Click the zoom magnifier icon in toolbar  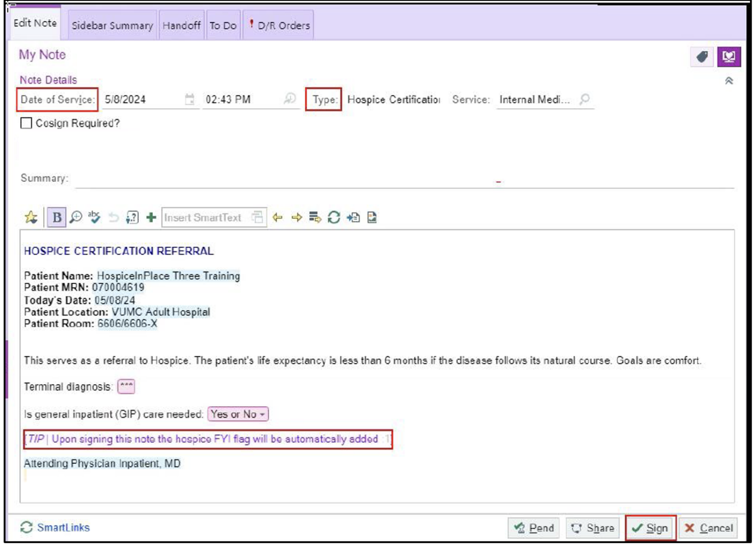coord(76,217)
